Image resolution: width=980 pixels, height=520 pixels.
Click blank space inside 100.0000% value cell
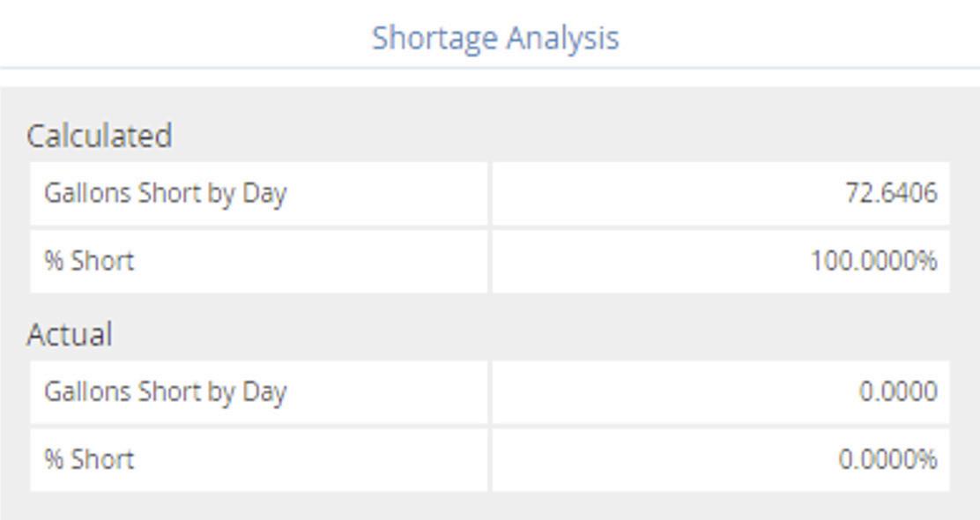pos(643,261)
